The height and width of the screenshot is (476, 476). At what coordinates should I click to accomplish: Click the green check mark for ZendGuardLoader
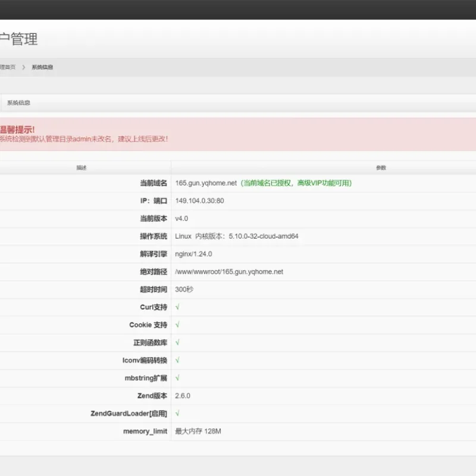click(177, 414)
